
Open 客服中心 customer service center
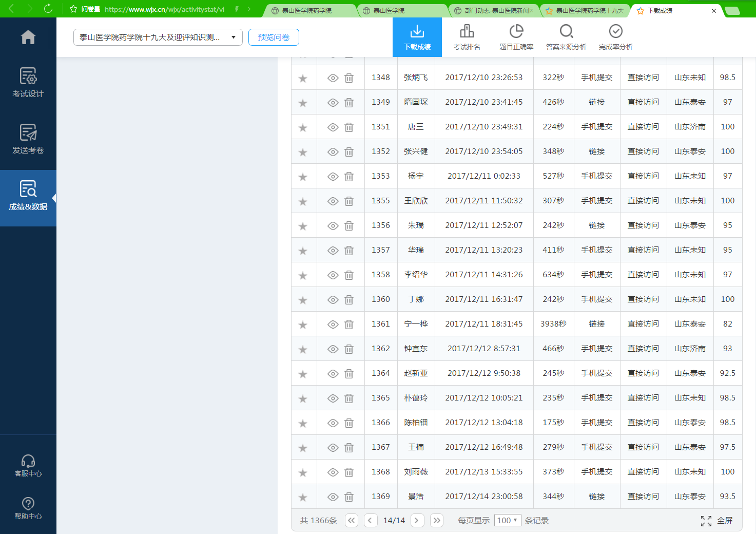28,465
